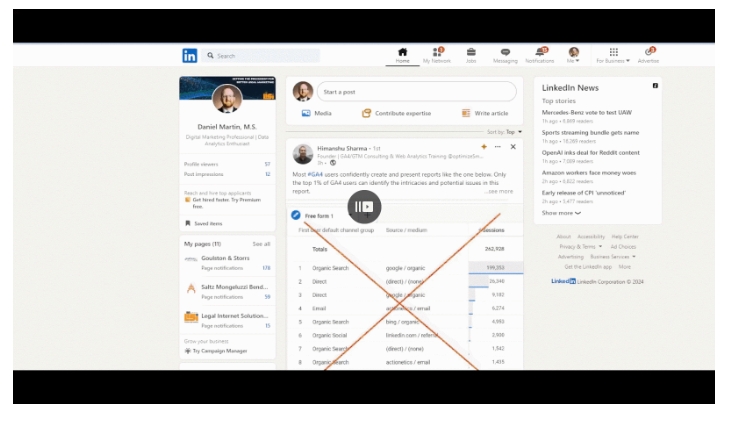Click Goulston & Storrs Page notifications count
Viewport: 729px width, 425px height.
266,268
